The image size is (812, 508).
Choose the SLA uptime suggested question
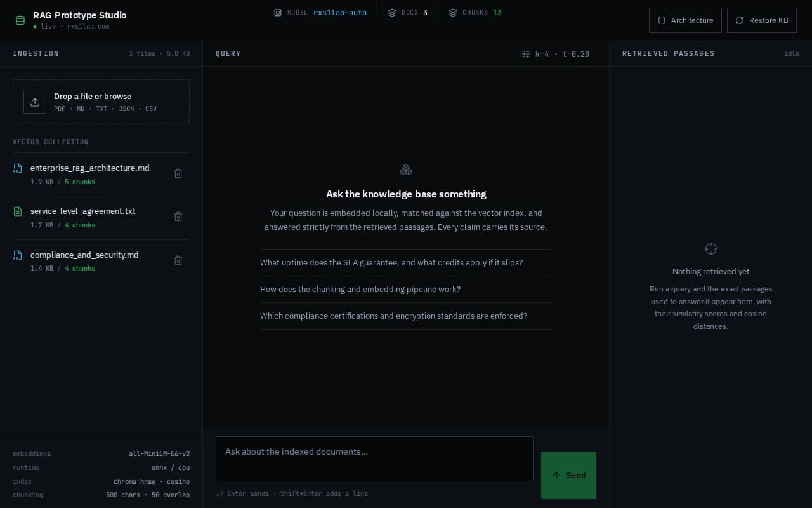[x=406, y=263]
